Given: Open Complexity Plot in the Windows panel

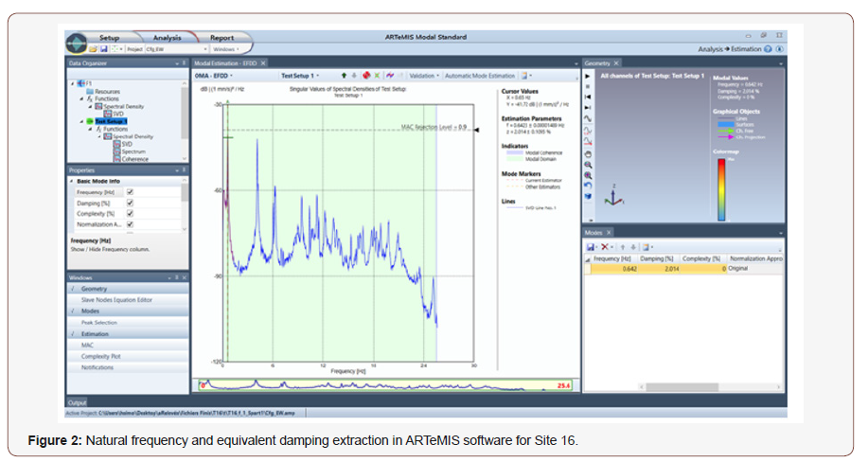Looking at the screenshot, I should point(99,356).
